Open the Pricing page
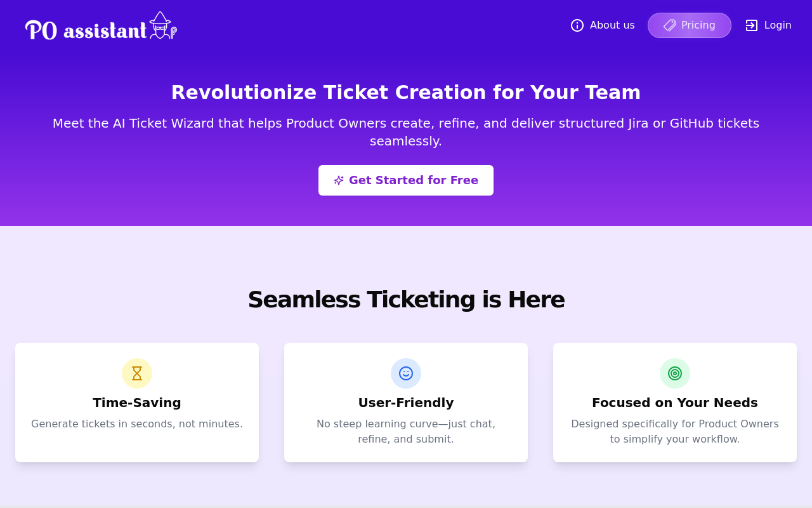The image size is (812, 508). point(690,25)
